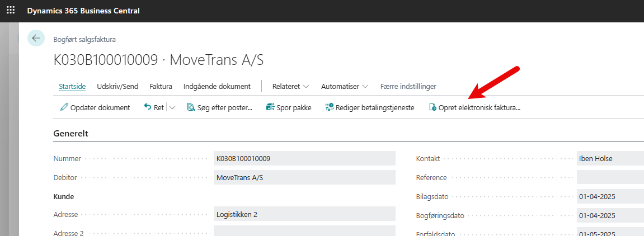This screenshot has width=644, height=236.
Task: Click the Søg efter poster icon
Action: 191,107
